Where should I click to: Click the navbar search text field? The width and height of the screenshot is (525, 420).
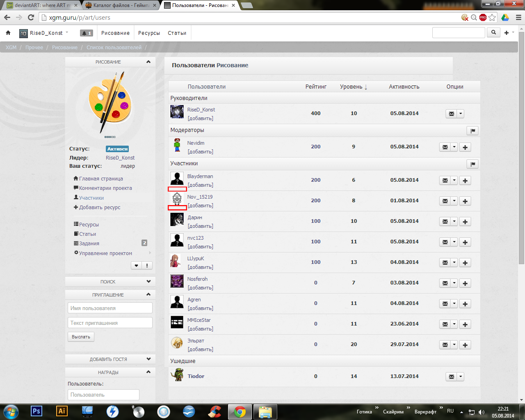pos(459,32)
